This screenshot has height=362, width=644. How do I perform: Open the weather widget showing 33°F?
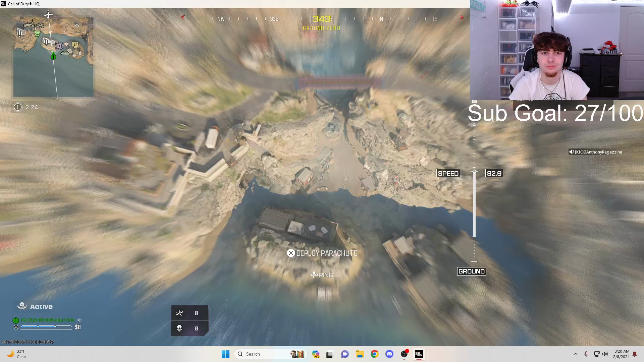click(x=17, y=354)
